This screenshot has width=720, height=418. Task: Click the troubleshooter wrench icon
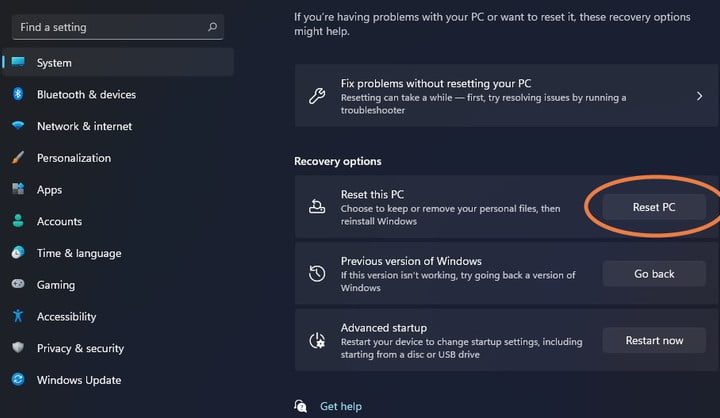coord(317,97)
